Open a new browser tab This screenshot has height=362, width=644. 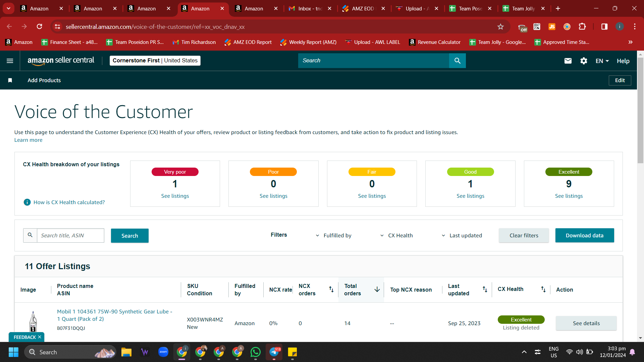tap(558, 8)
